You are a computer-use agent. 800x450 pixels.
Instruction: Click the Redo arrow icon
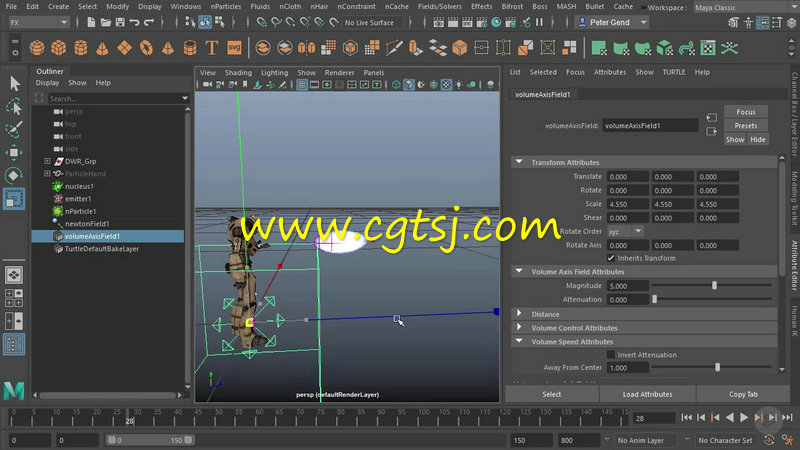click(x=149, y=22)
